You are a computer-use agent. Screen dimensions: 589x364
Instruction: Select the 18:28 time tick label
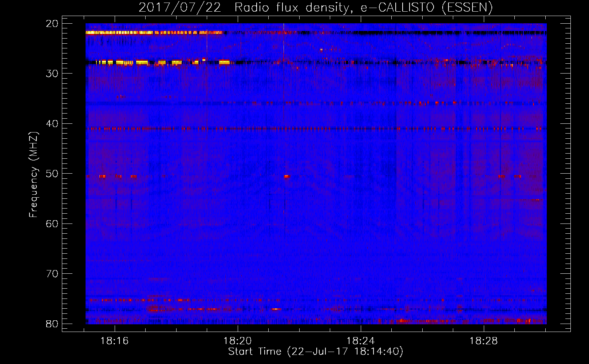[x=483, y=341]
